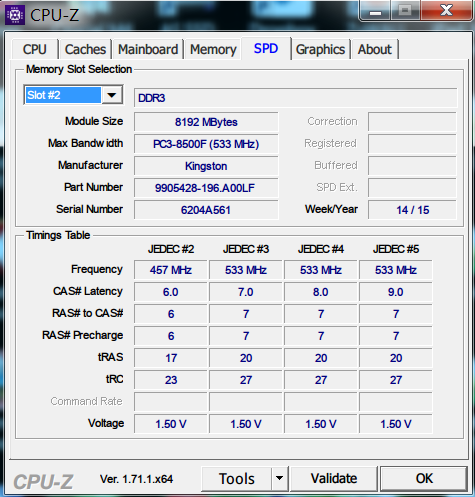This screenshot has height=497, width=475.
Task: Click the SPD tab
Action: pos(266,49)
